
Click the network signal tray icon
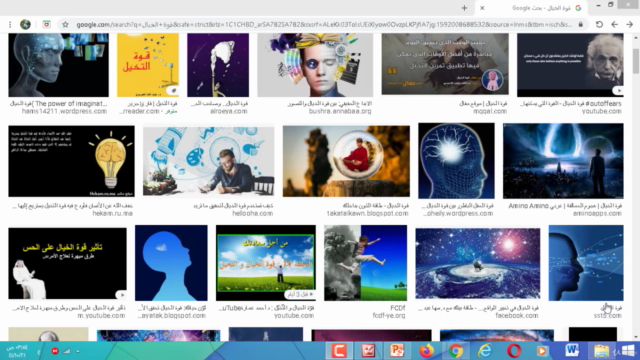point(67,351)
